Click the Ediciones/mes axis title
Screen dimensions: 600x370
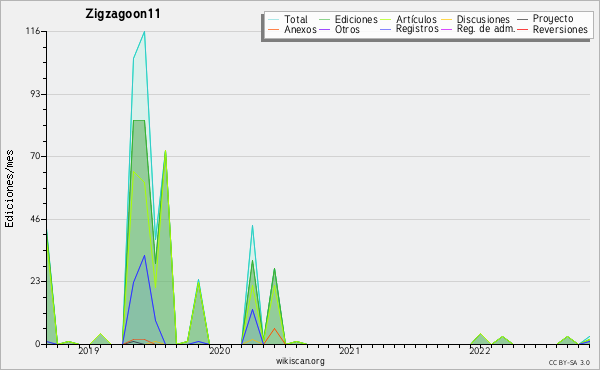(x=9, y=189)
